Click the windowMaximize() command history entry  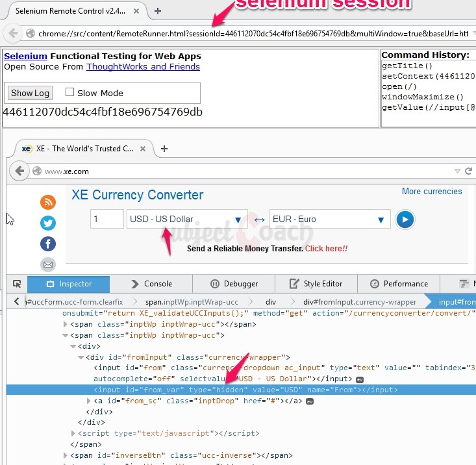pyautogui.click(x=423, y=97)
